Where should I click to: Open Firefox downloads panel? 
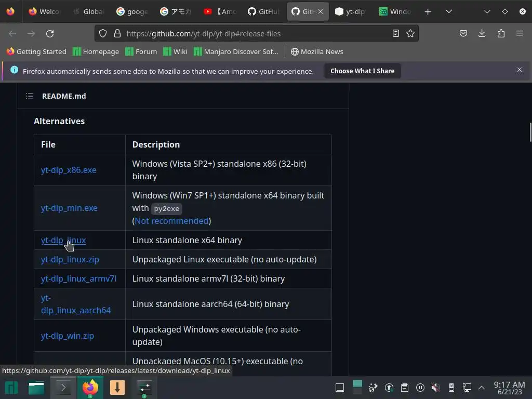point(482,33)
